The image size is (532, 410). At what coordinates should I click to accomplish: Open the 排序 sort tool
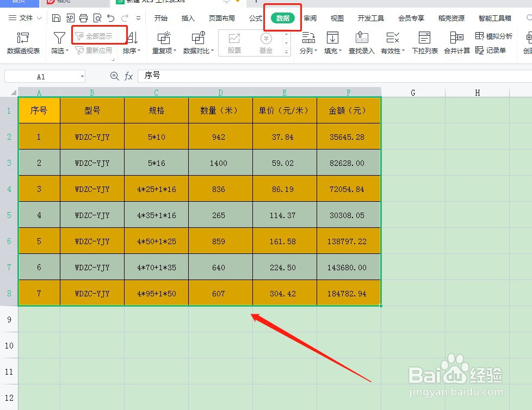pos(131,43)
